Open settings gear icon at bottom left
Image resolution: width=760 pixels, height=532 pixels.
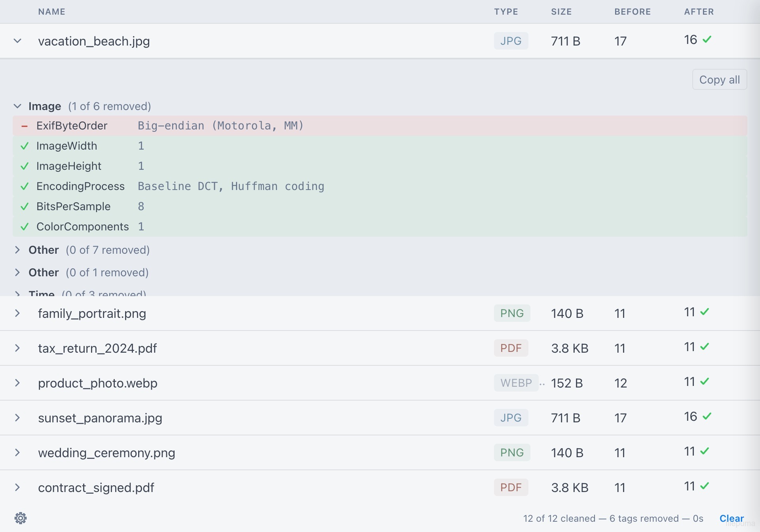coord(21,518)
